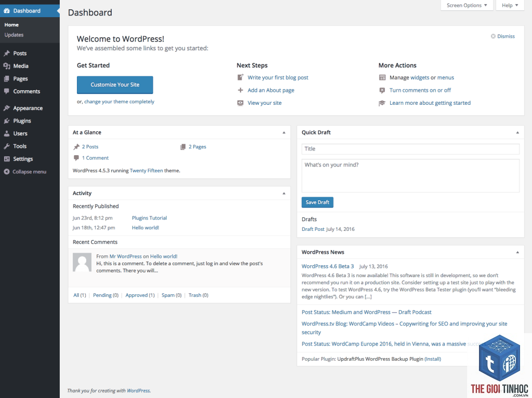The width and height of the screenshot is (532, 398).
Task: Open the Learn more about getting started link
Action: (430, 103)
